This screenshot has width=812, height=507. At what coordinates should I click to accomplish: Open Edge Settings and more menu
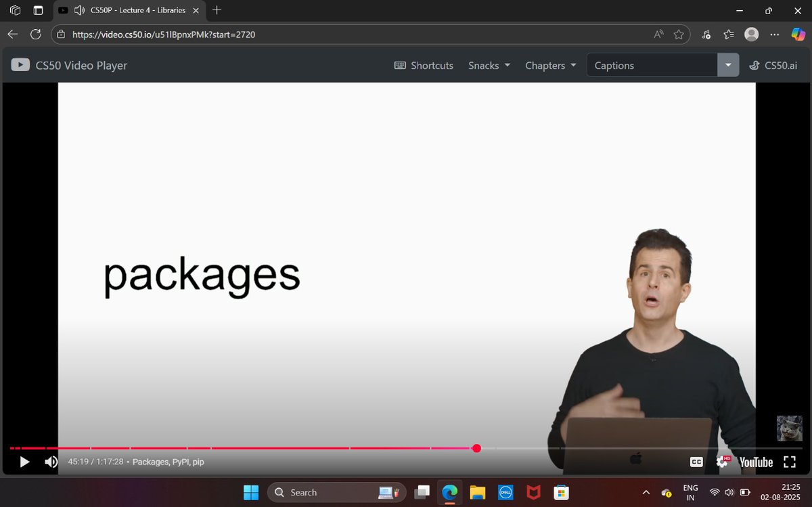(x=775, y=34)
